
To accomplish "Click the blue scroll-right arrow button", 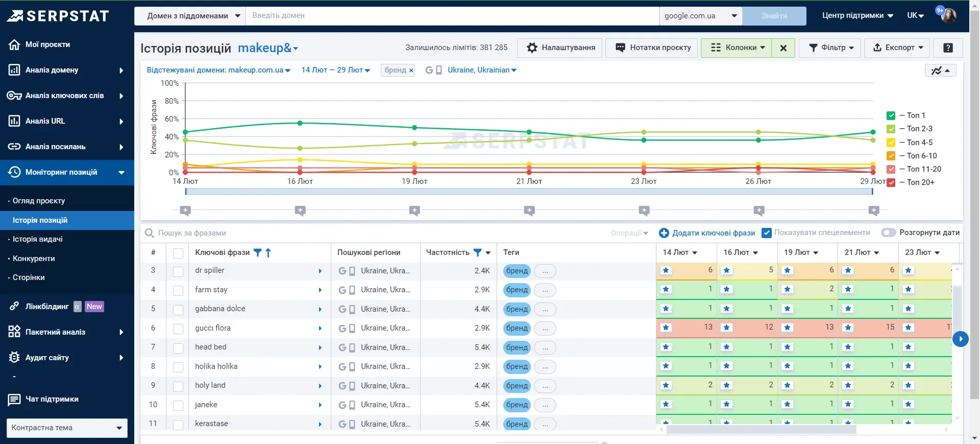I will pyautogui.click(x=960, y=339).
